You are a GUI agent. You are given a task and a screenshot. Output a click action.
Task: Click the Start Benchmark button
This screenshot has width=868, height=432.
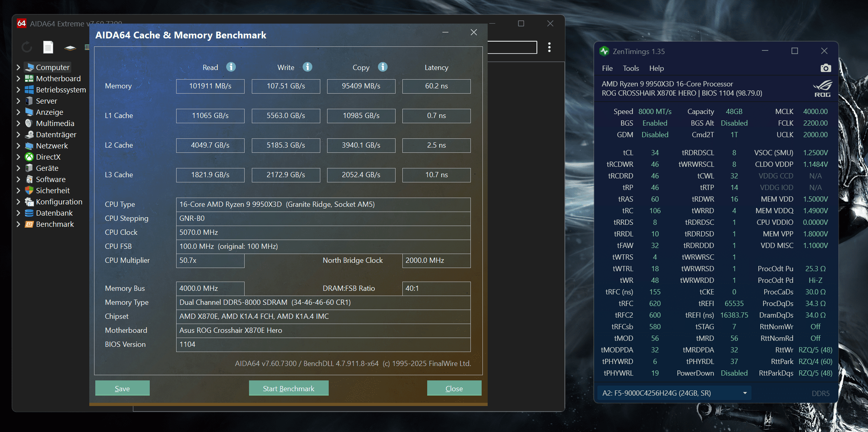(289, 388)
